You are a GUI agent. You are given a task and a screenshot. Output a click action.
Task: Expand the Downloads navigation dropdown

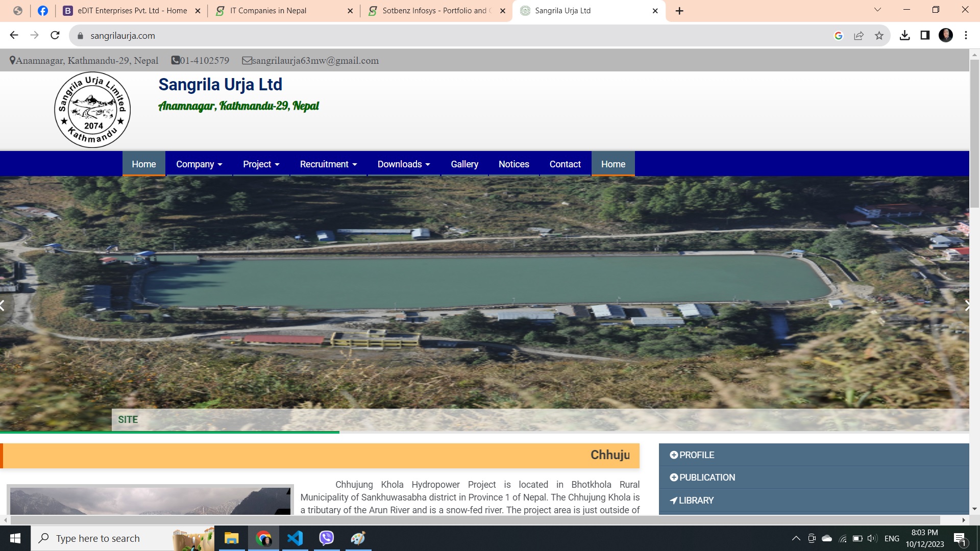tap(403, 164)
